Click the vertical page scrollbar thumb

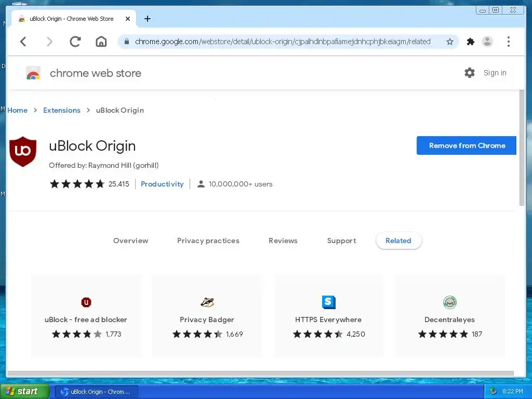pos(522,148)
